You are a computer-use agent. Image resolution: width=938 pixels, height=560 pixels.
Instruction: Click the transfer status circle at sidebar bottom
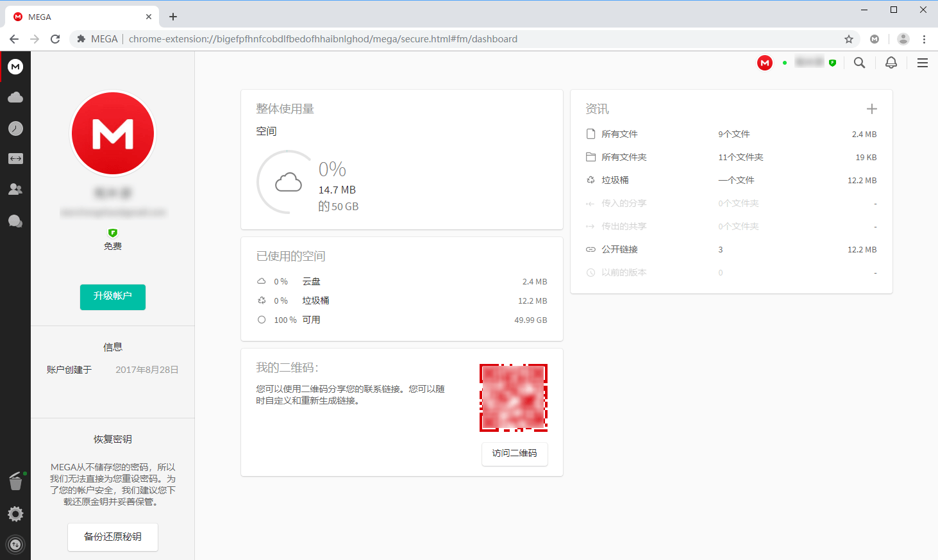15,544
